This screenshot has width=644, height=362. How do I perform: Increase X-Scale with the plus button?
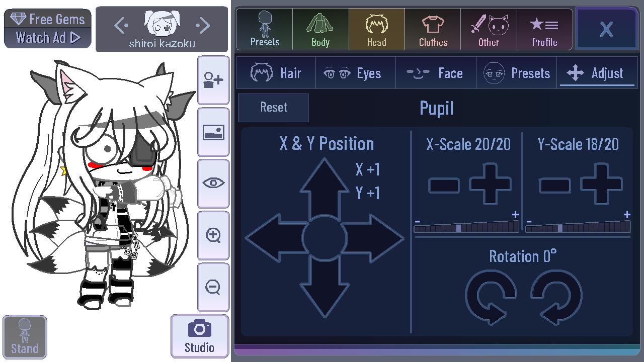coord(491,184)
